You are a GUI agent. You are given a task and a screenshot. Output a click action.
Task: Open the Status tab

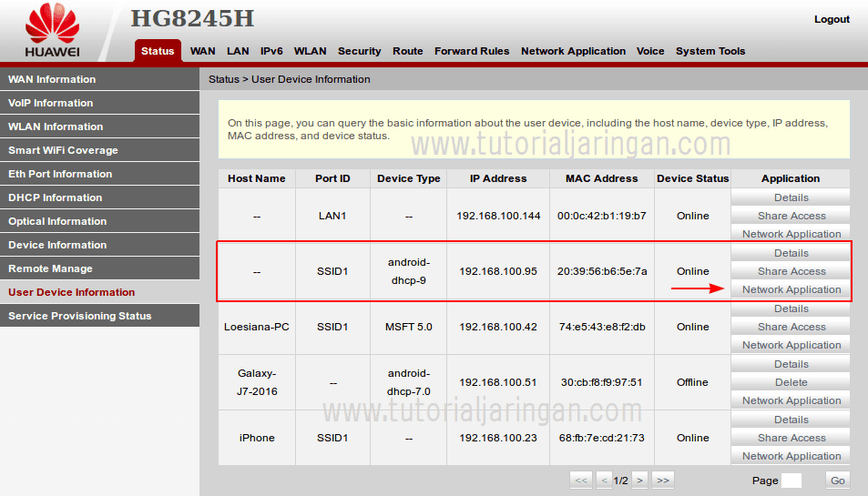pyautogui.click(x=158, y=51)
